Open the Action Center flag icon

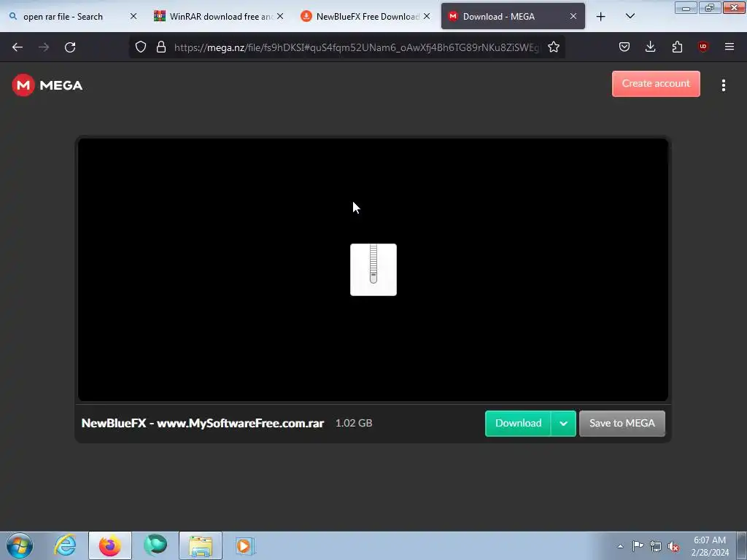[x=638, y=546]
